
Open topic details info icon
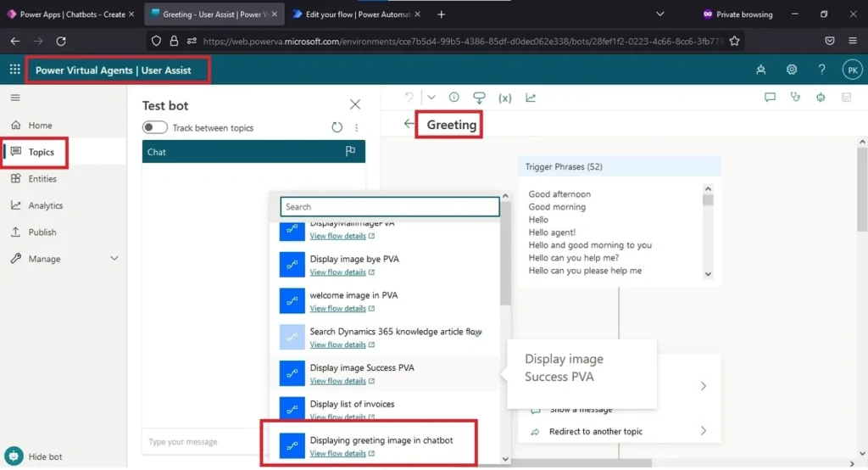[x=454, y=98]
